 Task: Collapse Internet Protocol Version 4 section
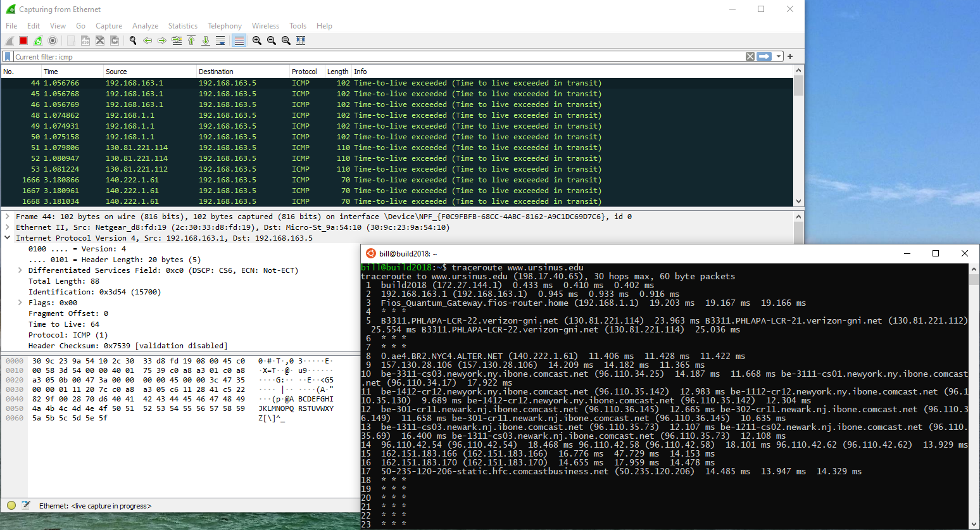point(8,238)
